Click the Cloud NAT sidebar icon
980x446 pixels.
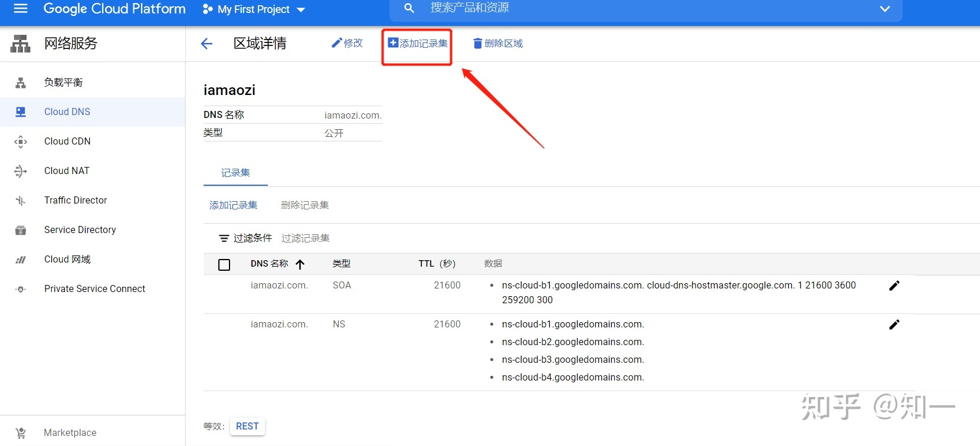point(21,171)
